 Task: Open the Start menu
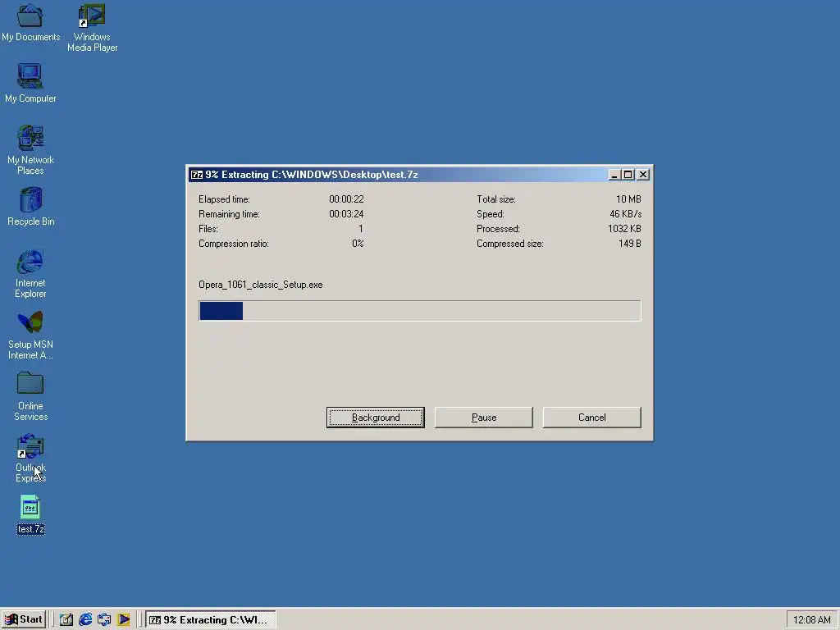[24, 619]
